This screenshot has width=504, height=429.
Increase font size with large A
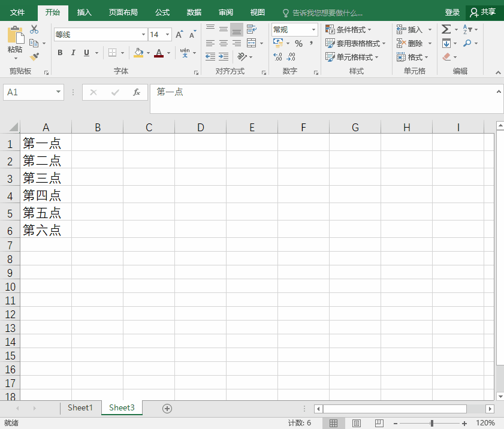click(x=179, y=34)
